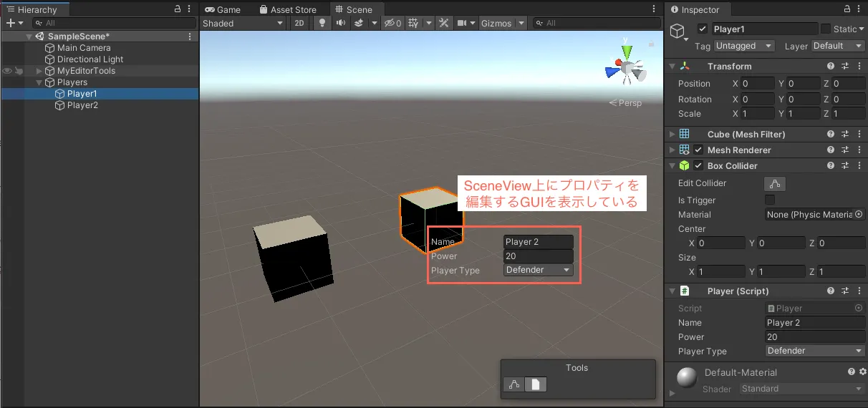
Task: Click the Scene view Power field
Action: [x=539, y=256]
